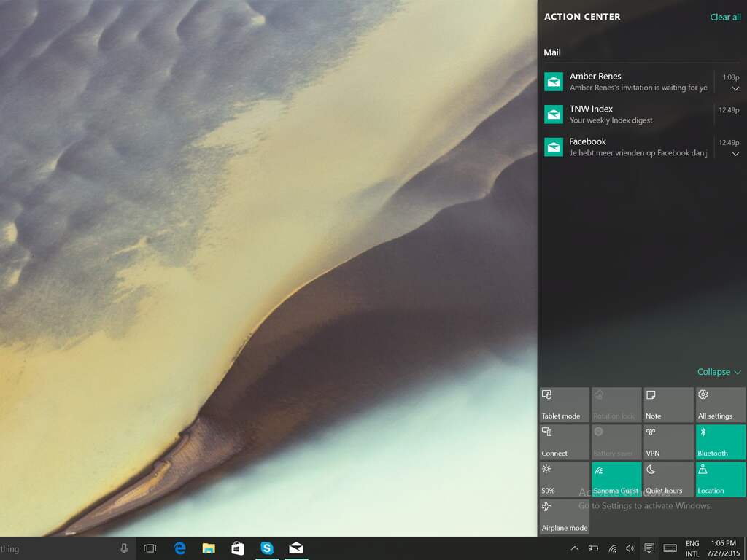Clear all notifications in Action Center
747x560 pixels.
pyautogui.click(x=725, y=17)
